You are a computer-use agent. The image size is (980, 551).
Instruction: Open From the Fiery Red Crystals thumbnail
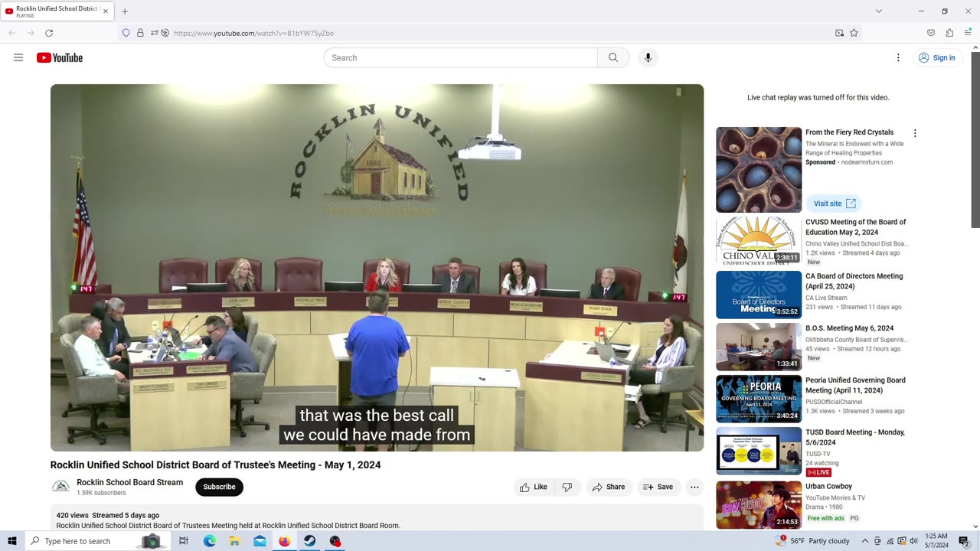759,170
